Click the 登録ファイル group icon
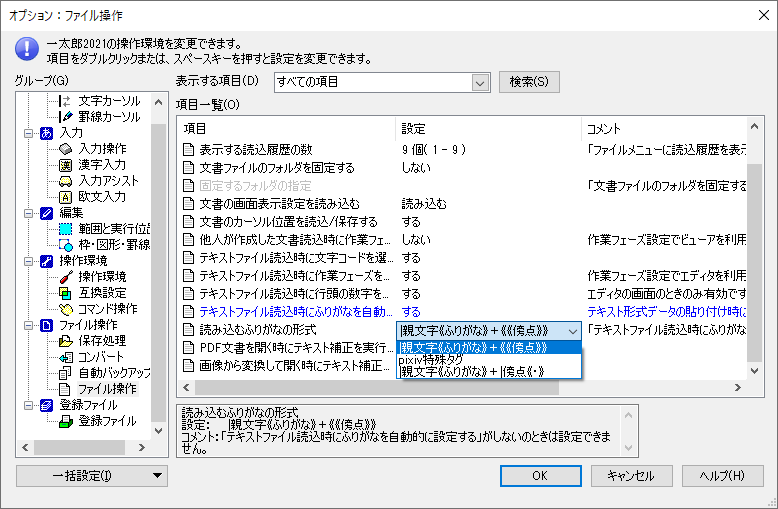778x509 pixels. click(46, 405)
